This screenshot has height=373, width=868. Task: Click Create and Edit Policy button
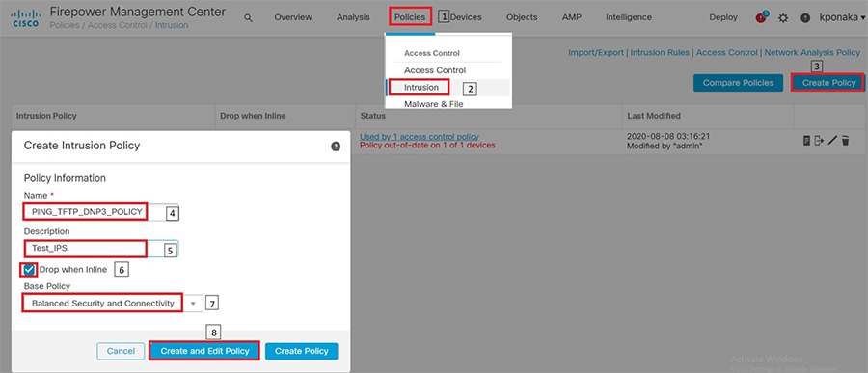coord(204,351)
